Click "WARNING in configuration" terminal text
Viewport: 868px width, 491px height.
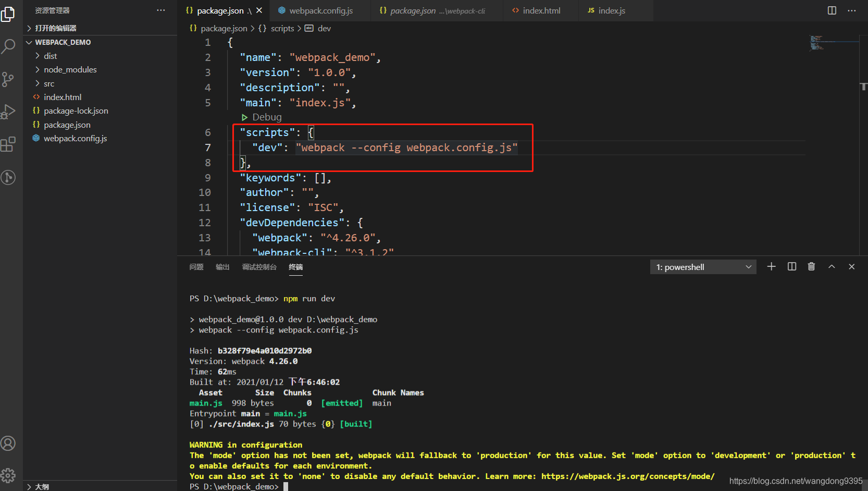click(246, 445)
